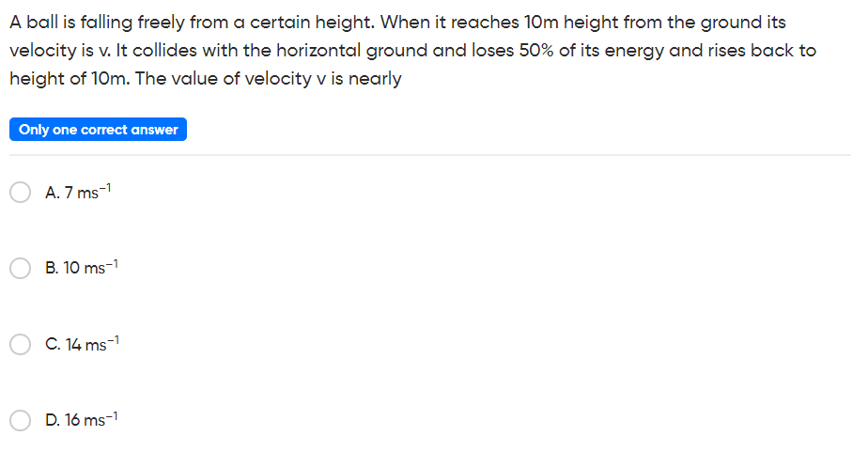Click the 'Only one correct answer' badge
This screenshot has width=868, height=452.
98,129
